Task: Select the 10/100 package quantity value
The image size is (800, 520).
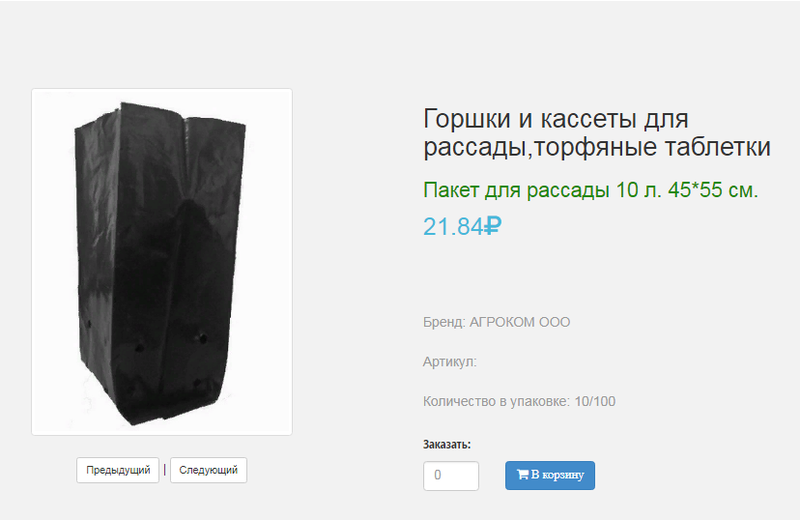Action: (x=595, y=402)
